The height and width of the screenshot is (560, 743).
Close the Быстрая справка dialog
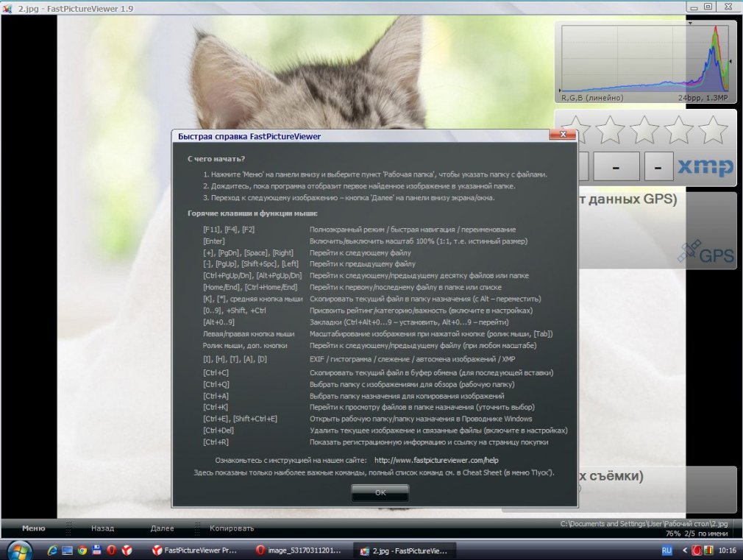click(563, 135)
